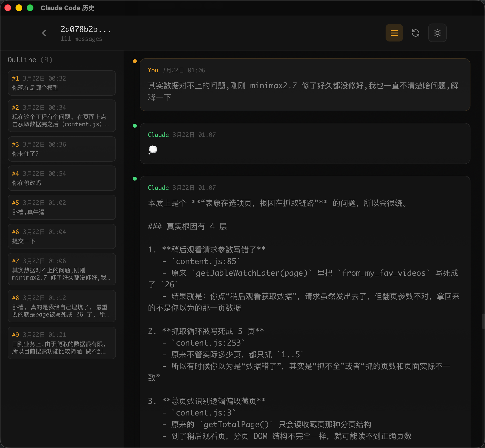Click the user message at 01:06
Screen dimensions: 485x448
(x=305, y=85)
